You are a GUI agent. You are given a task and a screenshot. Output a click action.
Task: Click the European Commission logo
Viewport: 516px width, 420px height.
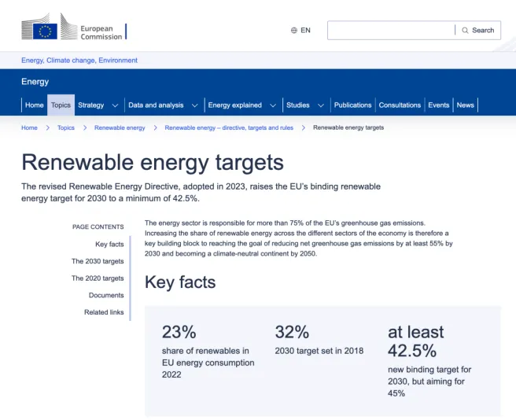[x=73, y=31]
